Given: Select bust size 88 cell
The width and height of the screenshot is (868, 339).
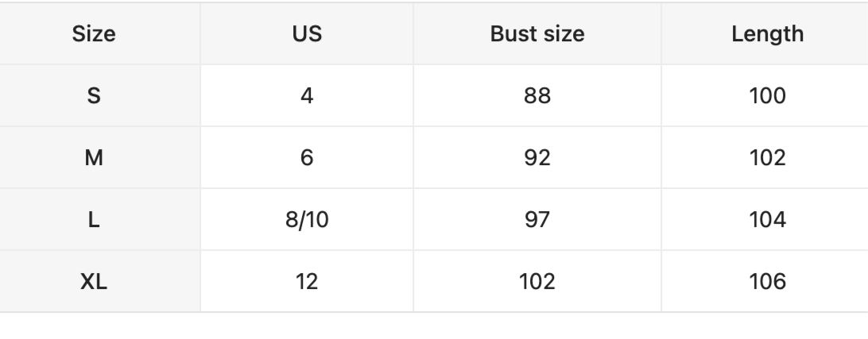Looking at the screenshot, I should click(x=537, y=95).
